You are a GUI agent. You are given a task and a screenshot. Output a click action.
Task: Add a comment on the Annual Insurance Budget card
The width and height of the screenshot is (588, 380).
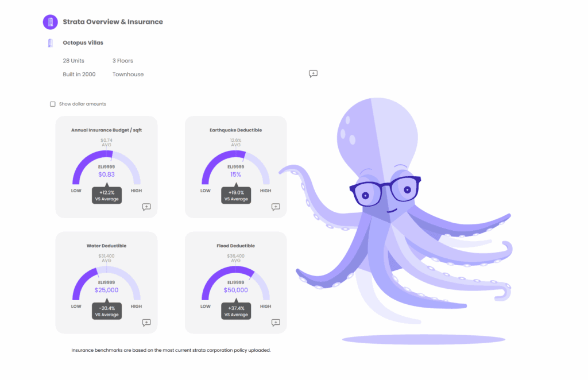(x=146, y=207)
